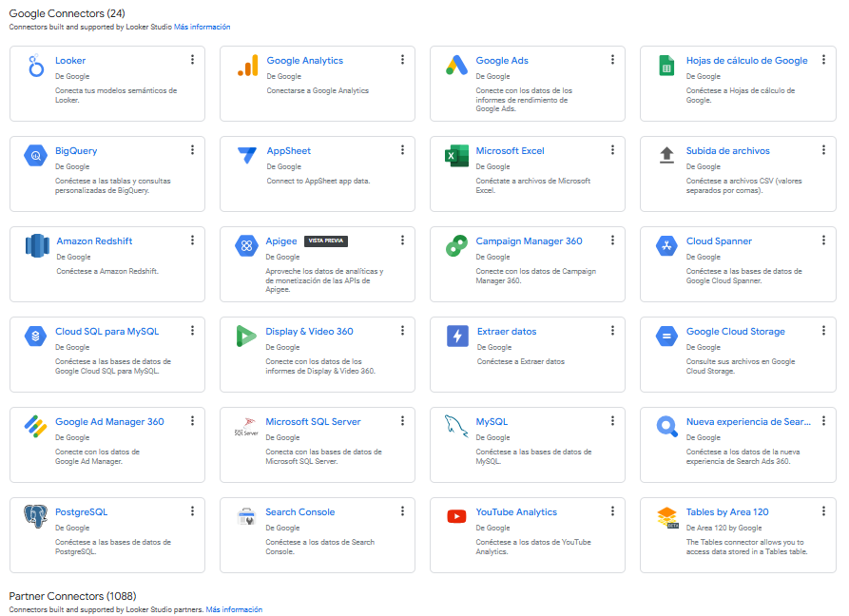
Task: Choose the green Google Sheets icon
Action: (x=666, y=66)
